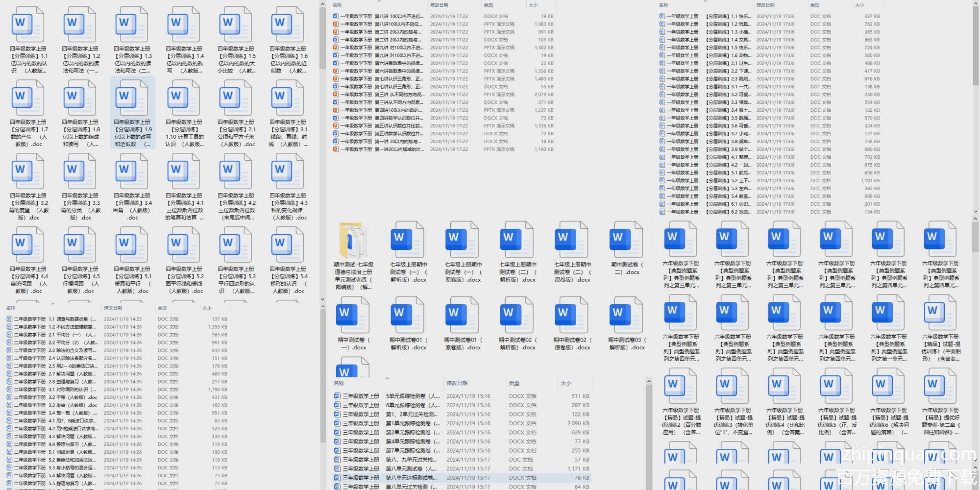Select the highlighted 1.9 亿以上数的改写 Word document
The height and width of the screenshot is (490, 980).
coord(132,98)
